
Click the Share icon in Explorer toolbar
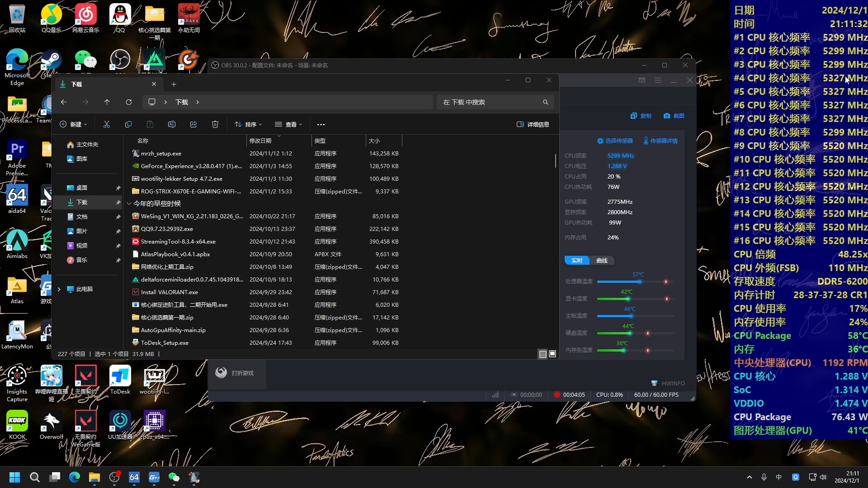point(193,124)
